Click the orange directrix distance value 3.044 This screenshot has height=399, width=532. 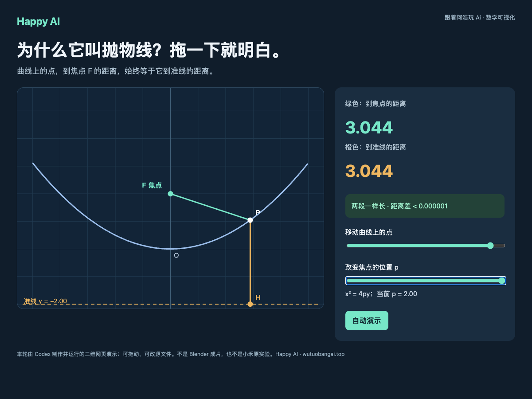(369, 171)
